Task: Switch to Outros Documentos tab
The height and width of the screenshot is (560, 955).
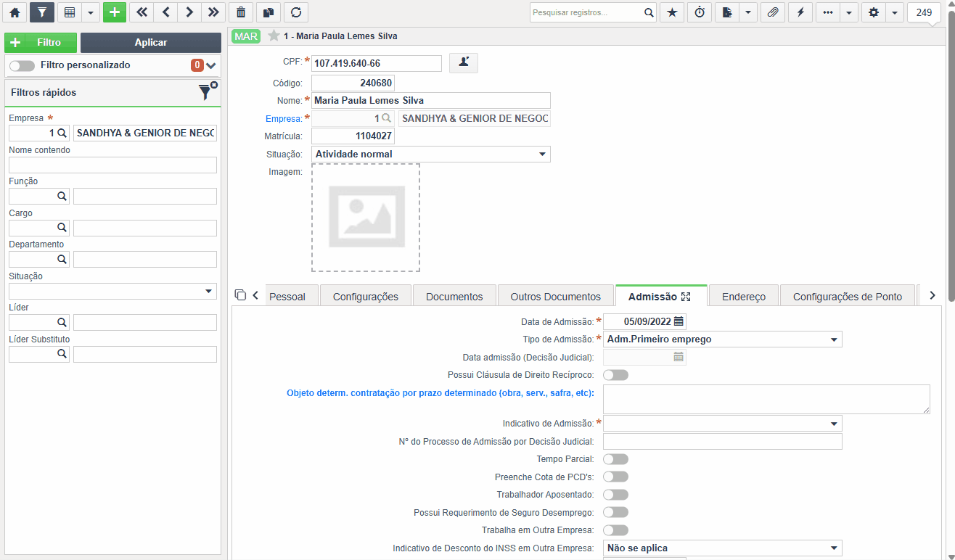Action: click(556, 297)
